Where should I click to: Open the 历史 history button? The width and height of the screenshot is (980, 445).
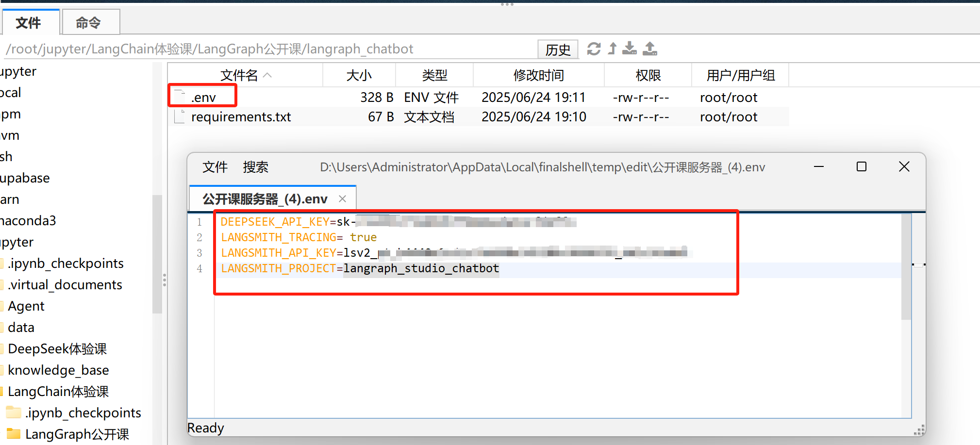click(x=558, y=49)
